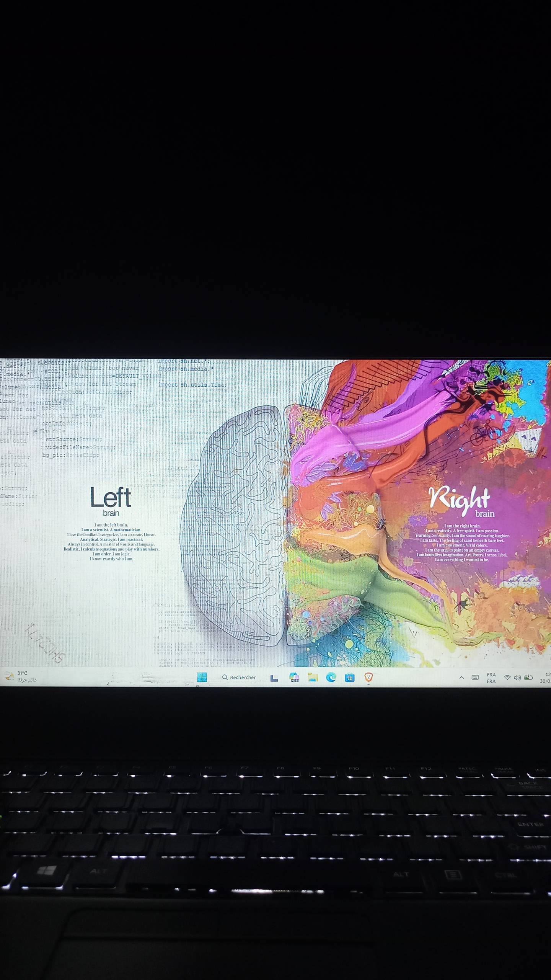Open the Microsoft Store

click(349, 678)
